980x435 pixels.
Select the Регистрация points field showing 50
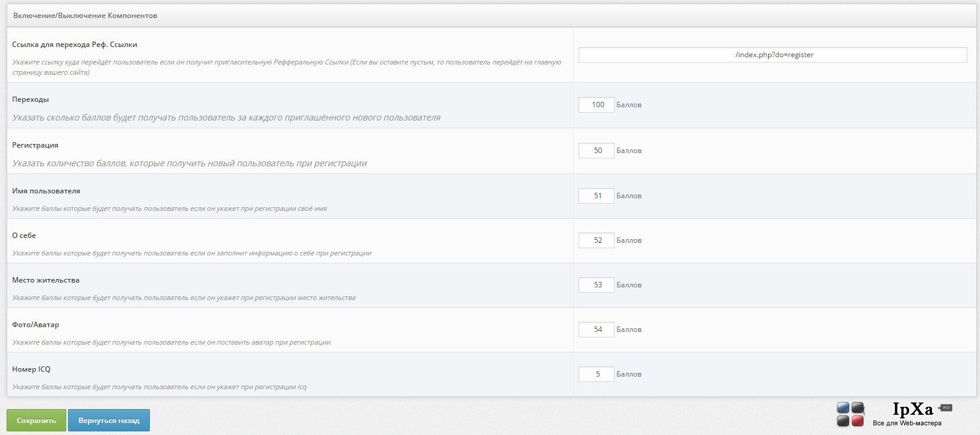pyautogui.click(x=597, y=151)
